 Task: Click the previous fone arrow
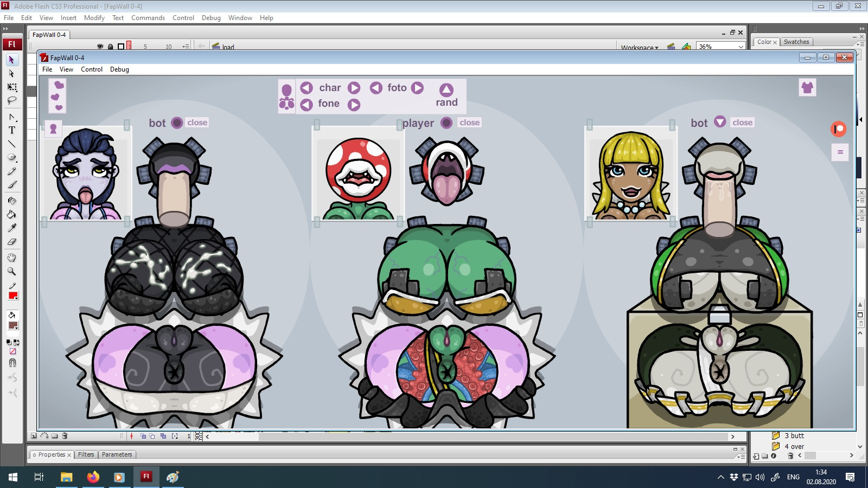[x=307, y=105]
